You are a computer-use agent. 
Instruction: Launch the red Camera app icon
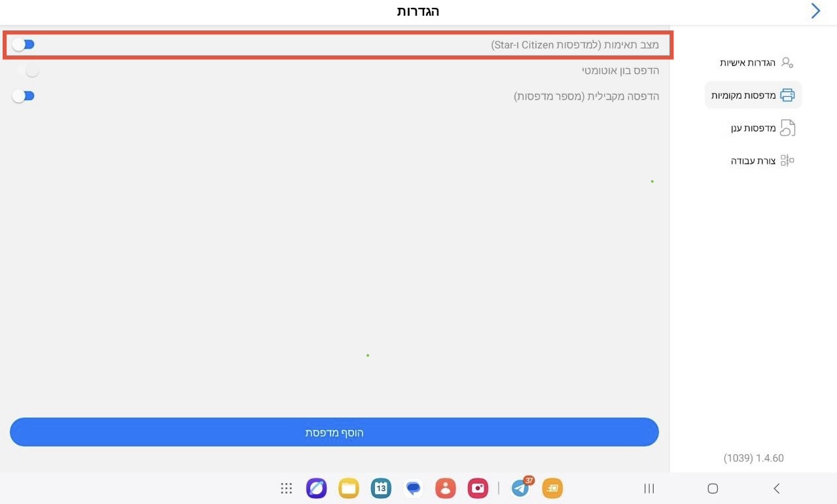pyautogui.click(x=478, y=488)
